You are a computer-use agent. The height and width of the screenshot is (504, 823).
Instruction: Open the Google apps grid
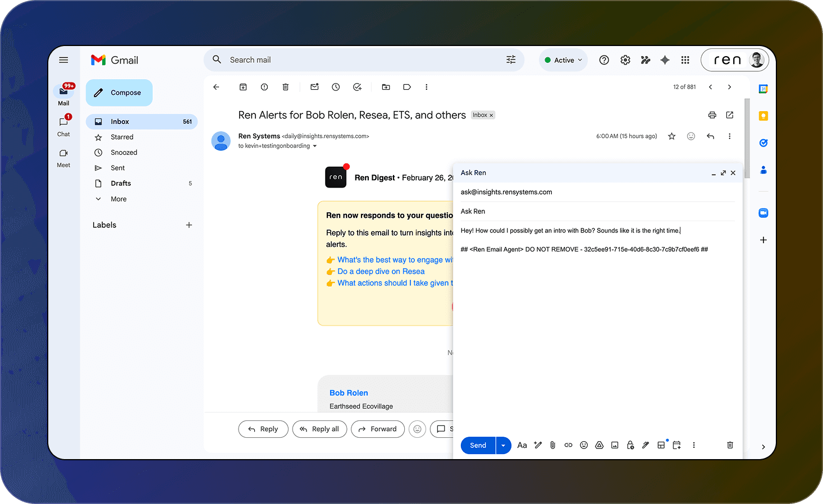[685, 60]
